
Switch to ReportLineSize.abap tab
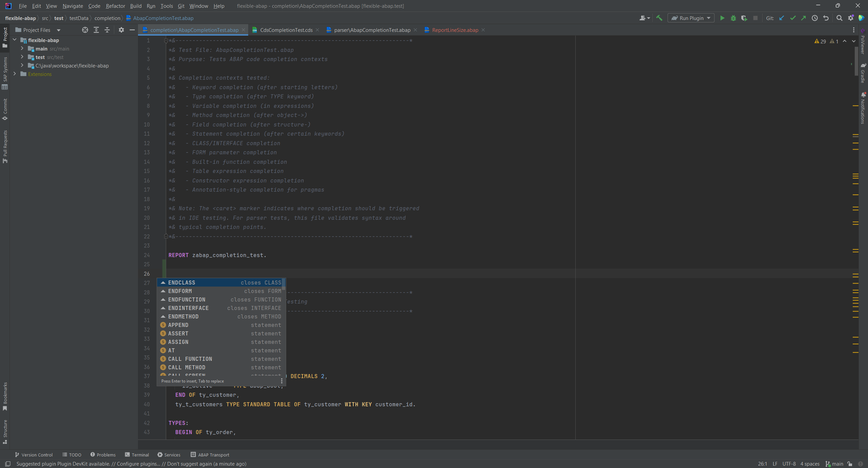click(x=455, y=30)
